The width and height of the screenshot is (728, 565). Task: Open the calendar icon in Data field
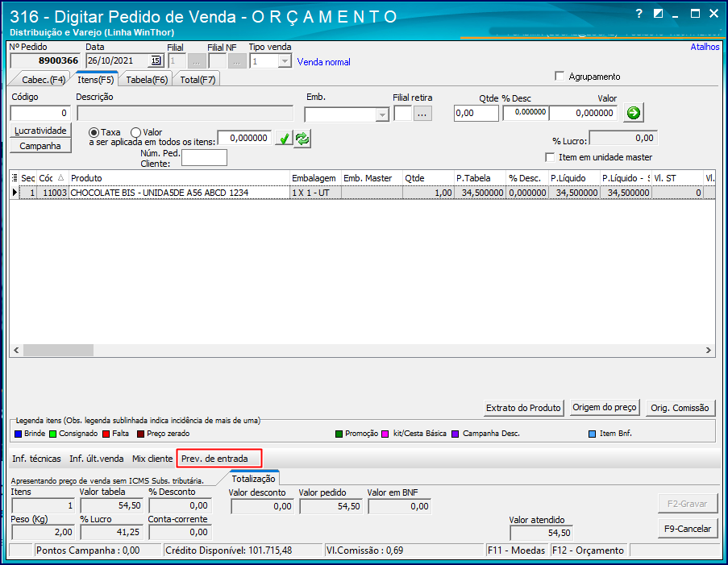(156, 60)
